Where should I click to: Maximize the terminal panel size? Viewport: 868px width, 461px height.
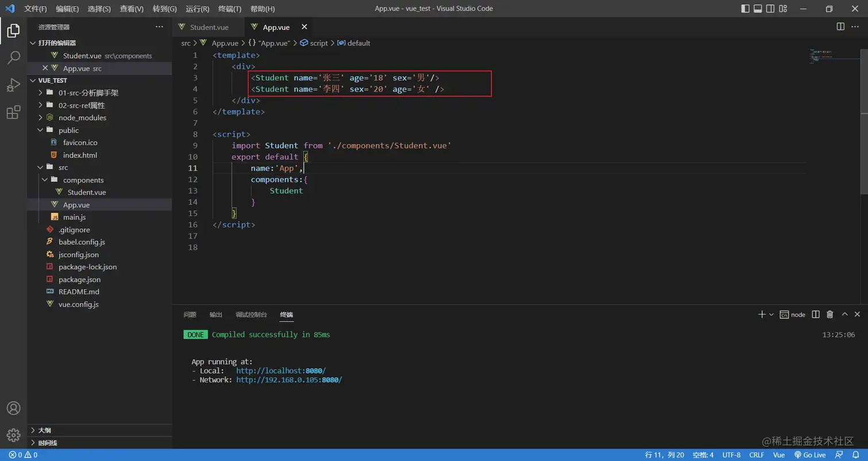(x=844, y=315)
